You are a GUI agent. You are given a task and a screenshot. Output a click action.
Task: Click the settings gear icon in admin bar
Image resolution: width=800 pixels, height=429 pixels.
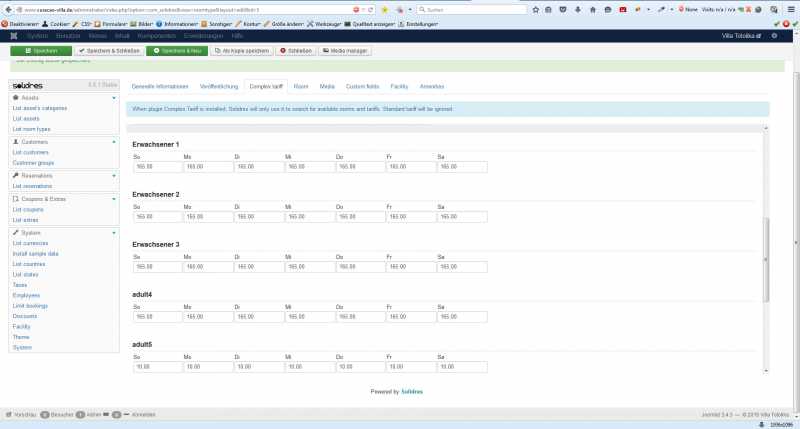[774, 35]
